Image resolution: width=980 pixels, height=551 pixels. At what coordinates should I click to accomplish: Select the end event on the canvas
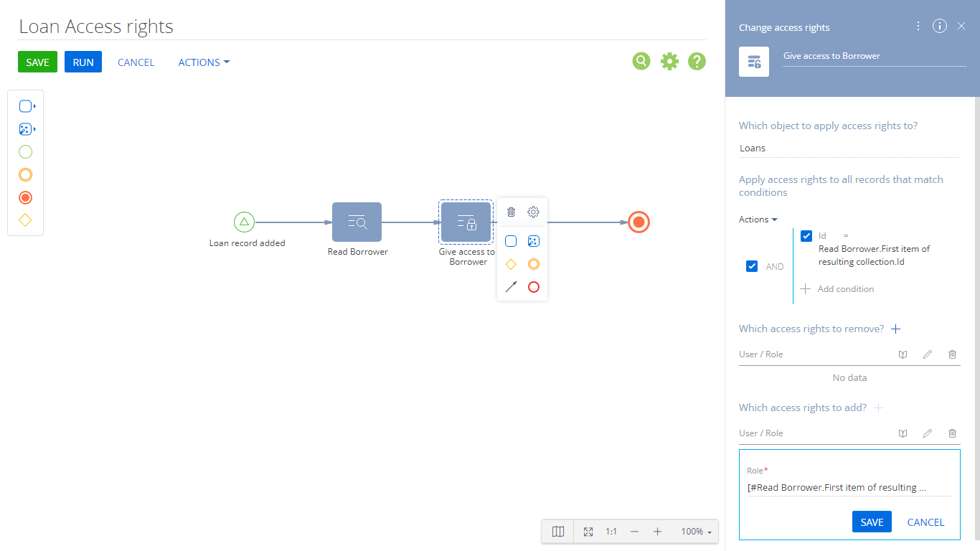pyautogui.click(x=639, y=222)
